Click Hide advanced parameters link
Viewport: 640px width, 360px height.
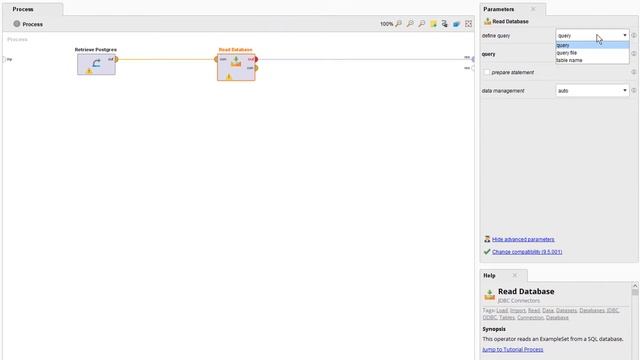(523, 239)
